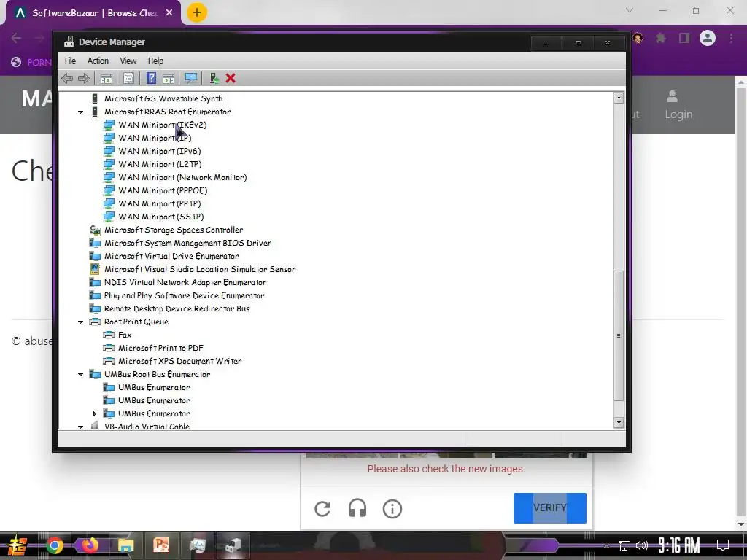Select Microsoft GS Wavetable Synth
Screen dimensions: 747x560
(163, 98)
